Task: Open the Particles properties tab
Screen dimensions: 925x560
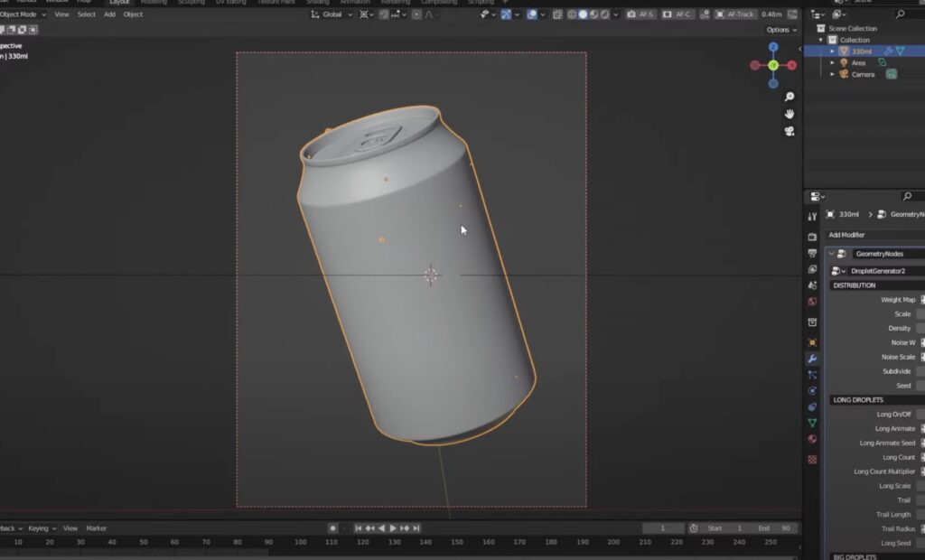Action: tap(812, 375)
